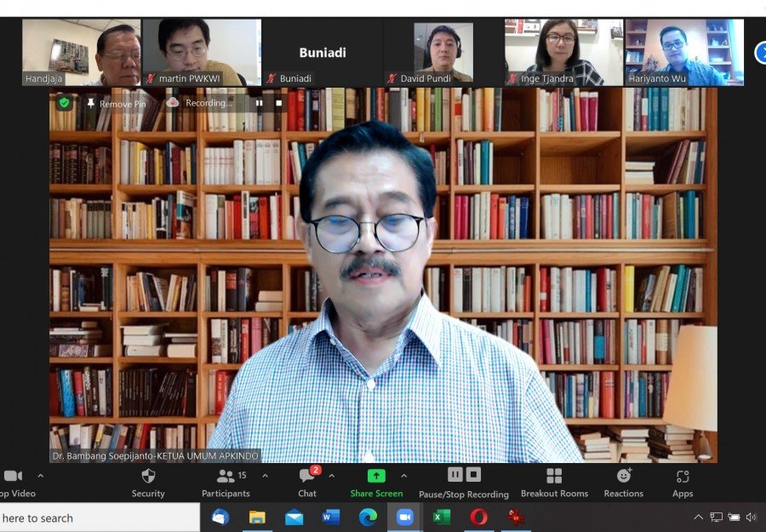This screenshot has height=532, width=766.
Task: Open Microsoft Excel from taskbar
Action: pos(442,517)
